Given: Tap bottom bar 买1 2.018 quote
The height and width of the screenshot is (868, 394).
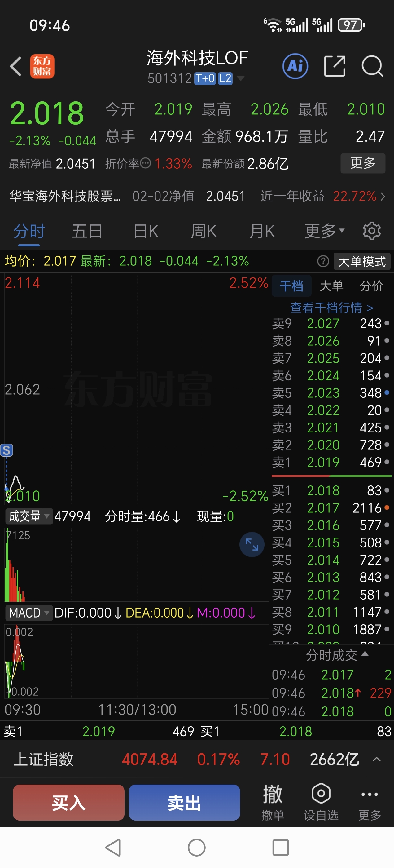Looking at the screenshot, I should click(x=295, y=731).
